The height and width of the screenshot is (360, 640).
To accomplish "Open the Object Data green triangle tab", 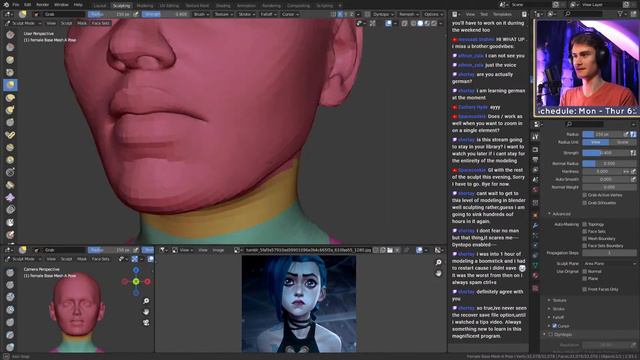I will click(x=536, y=265).
